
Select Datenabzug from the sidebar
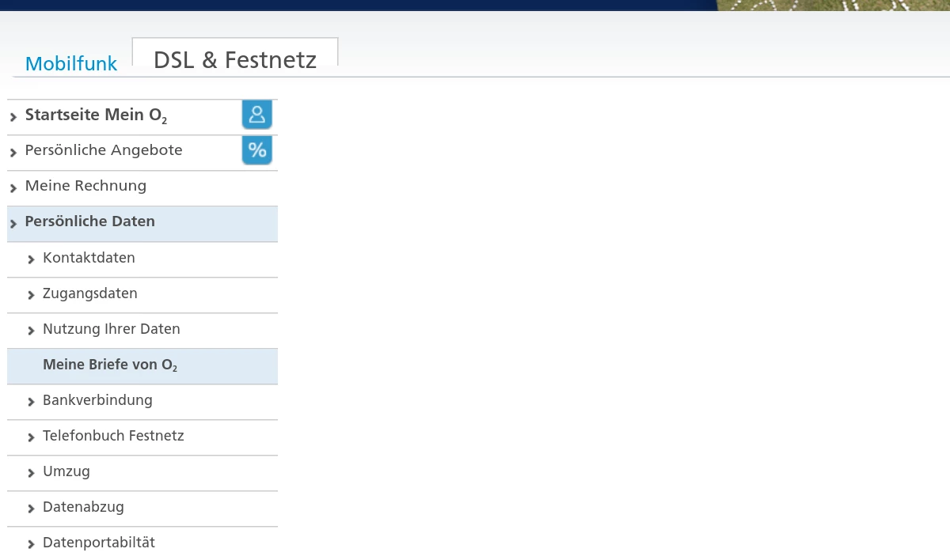(x=83, y=507)
